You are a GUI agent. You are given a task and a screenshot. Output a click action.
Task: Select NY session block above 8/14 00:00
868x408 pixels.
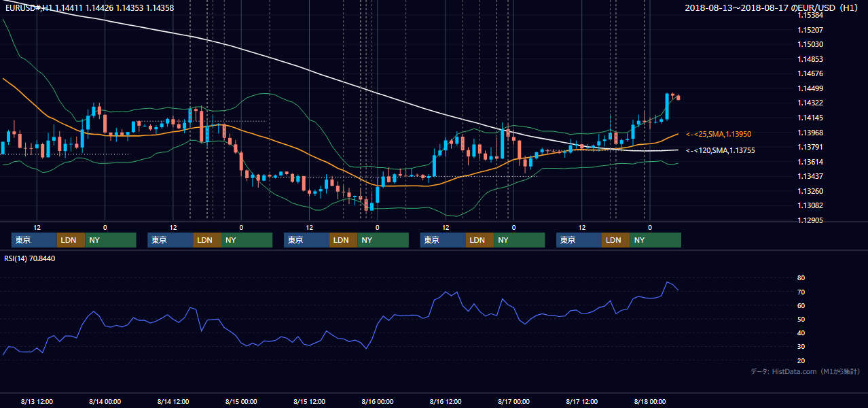tap(110, 240)
